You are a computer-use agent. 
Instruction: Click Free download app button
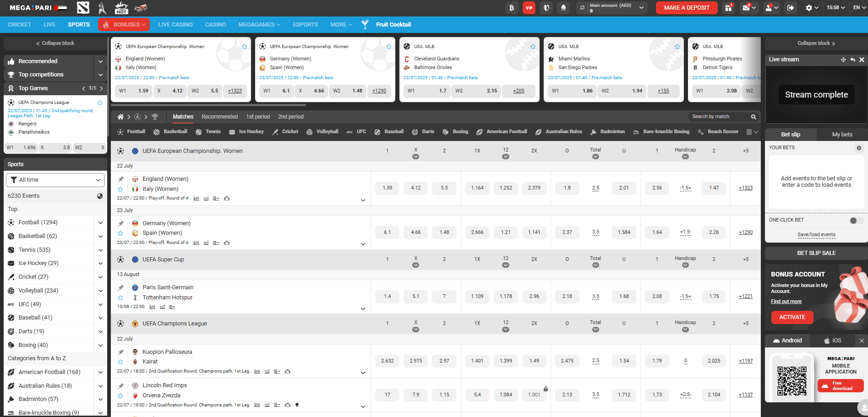[x=841, y=386]
